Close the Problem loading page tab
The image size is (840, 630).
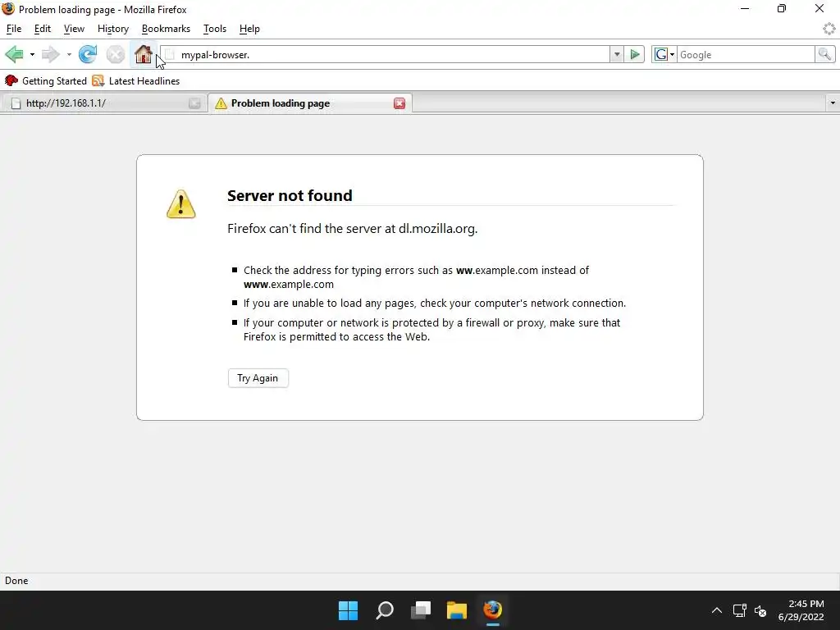[x=399, y=103]
